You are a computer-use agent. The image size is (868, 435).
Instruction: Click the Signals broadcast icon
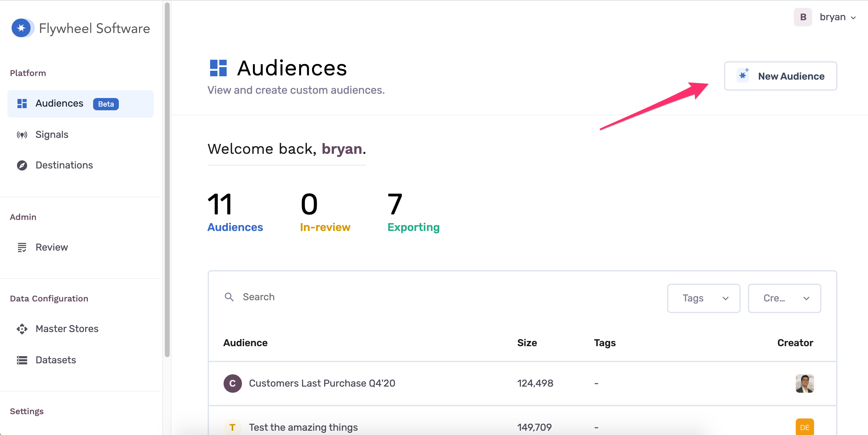(x=22, y=135)
